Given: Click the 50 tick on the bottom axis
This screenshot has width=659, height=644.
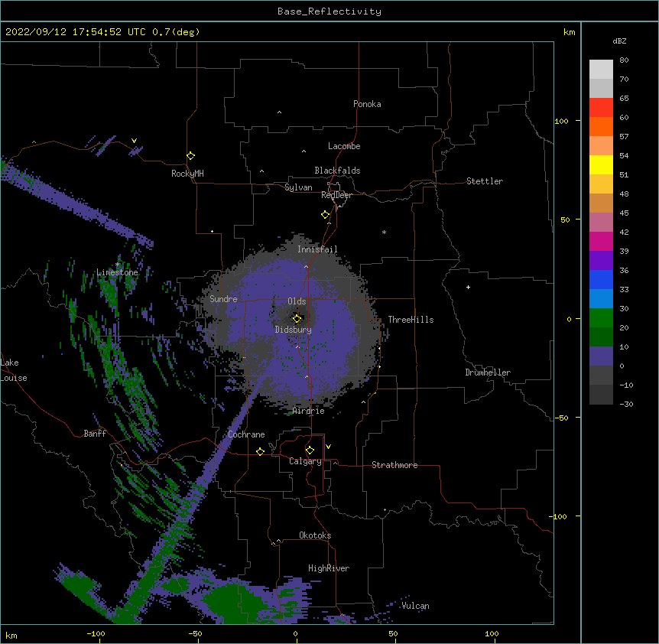Looking at the screenshot, I should point(393,633).
